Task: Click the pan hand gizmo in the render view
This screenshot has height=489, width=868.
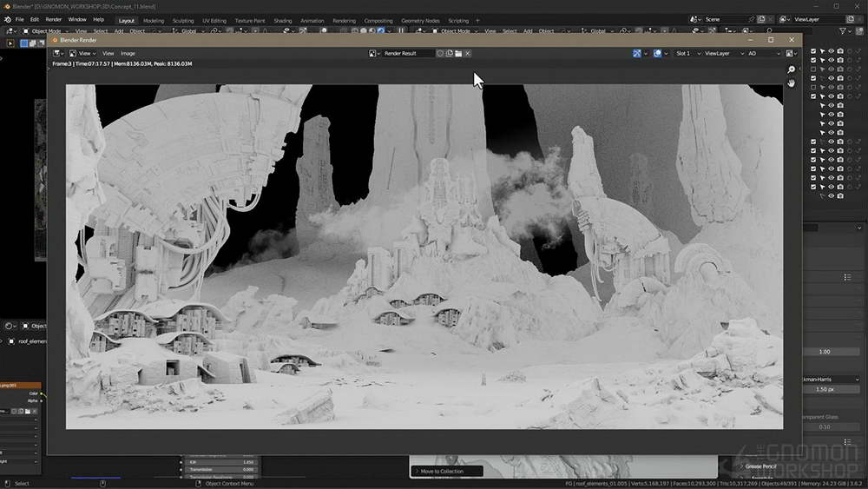Action: pyautogui.click(x=791, y=83)
